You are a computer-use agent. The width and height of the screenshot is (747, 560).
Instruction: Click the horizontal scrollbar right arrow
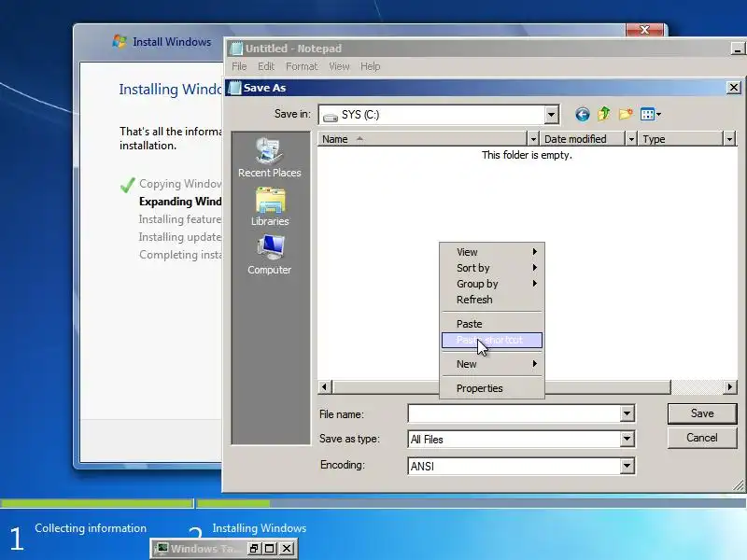[x=729, y=386]
